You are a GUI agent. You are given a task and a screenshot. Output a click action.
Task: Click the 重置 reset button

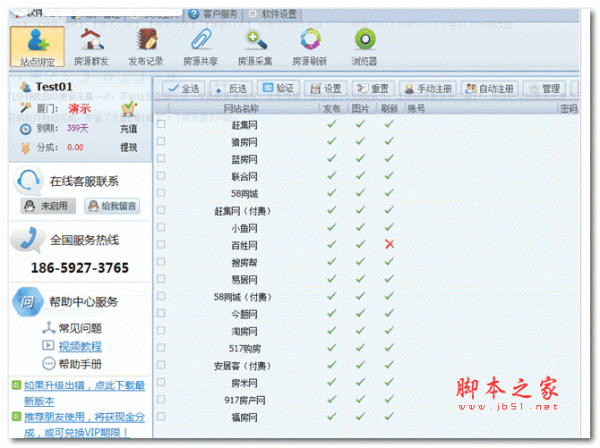(373, 89)
